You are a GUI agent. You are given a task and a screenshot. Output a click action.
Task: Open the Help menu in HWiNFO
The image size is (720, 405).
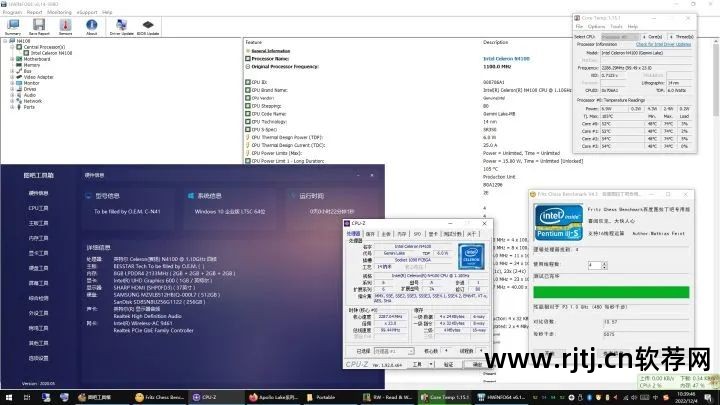point(107,12)
